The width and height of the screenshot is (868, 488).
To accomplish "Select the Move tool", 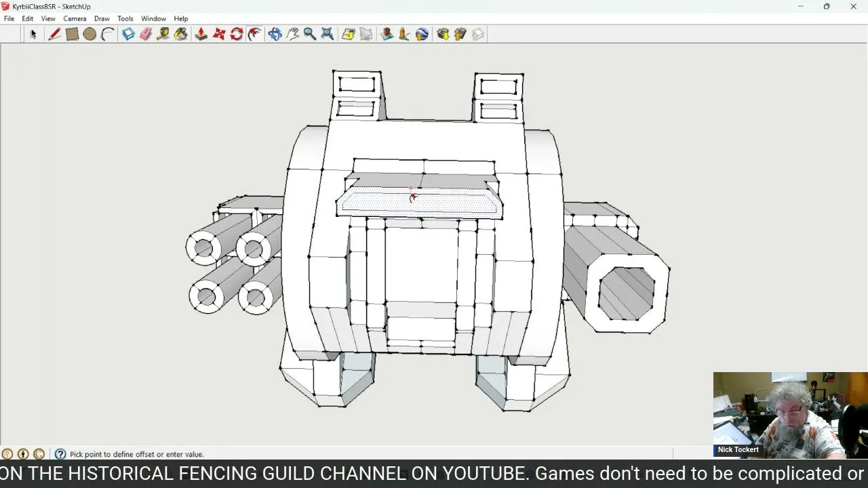I will click(x=219, y=34).
